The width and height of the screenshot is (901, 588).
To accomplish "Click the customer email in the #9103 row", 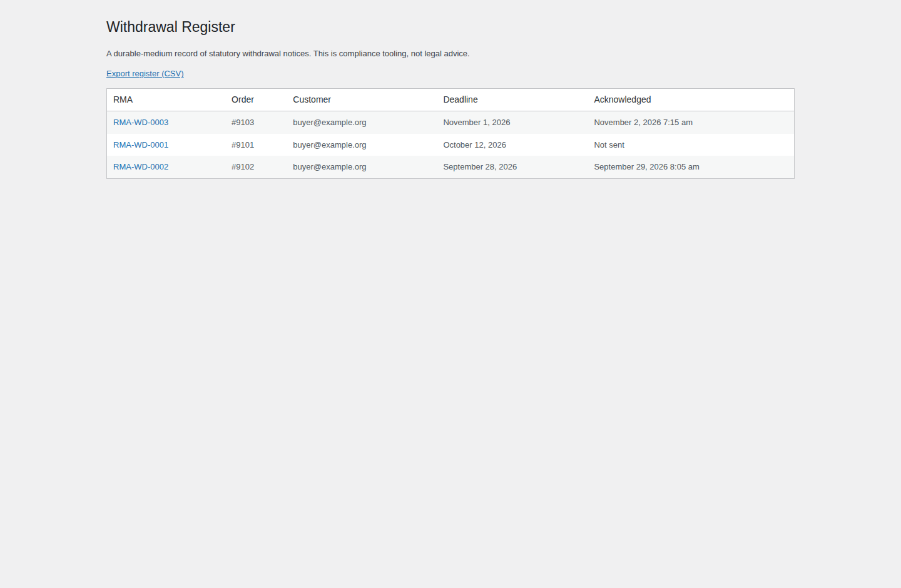I will (x=330, y=123).
